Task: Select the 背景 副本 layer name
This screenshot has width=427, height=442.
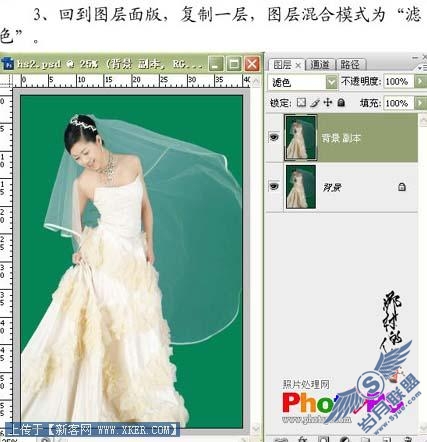Action: click(341, 138)
